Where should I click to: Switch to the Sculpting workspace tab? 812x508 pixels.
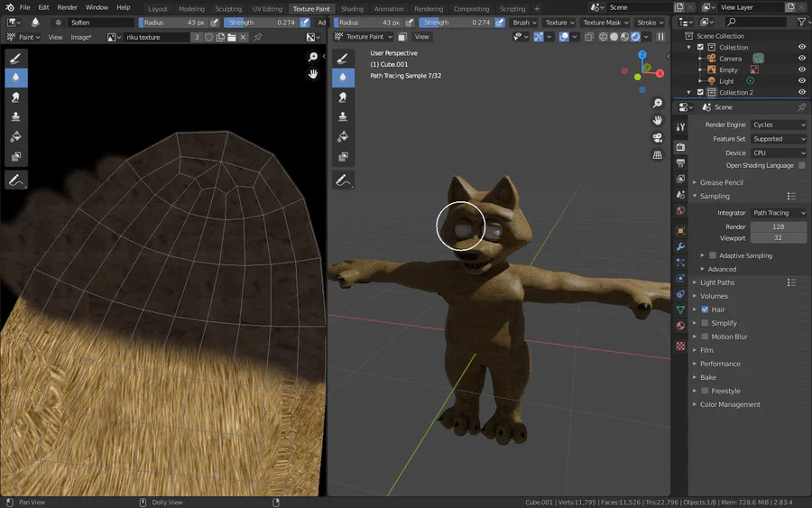(x=228, y=9)
